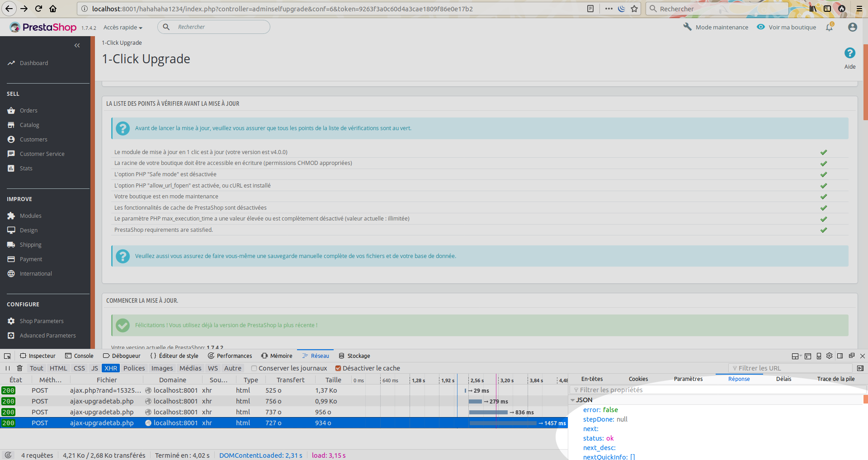Click the browser Rechercher search box
Image resolution: width=868 pixels, height=460 pixels.
(x=717, y=9)
